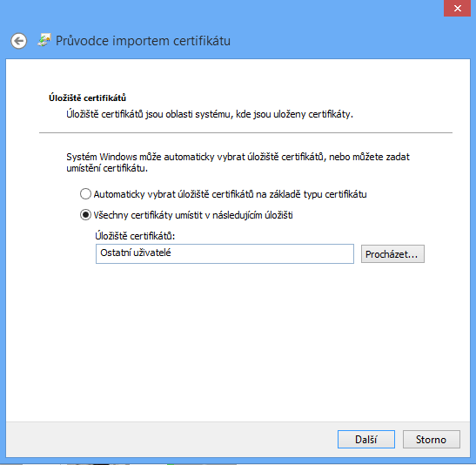
Task: Select automatic certificate store radio button
Action: coord(85,194)
